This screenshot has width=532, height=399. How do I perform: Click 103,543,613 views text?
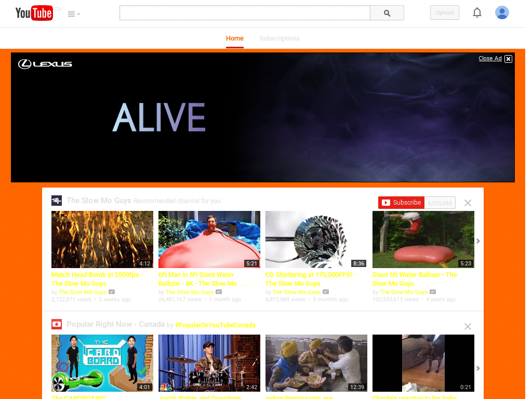click(395, 300)
